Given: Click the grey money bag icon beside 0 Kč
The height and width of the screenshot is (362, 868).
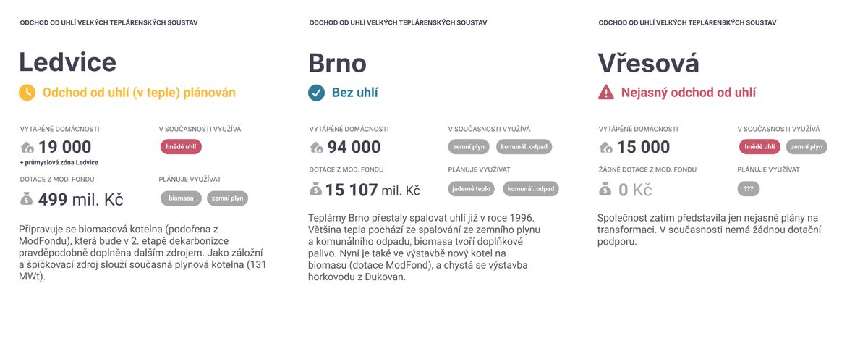Looking at the screenshot, I should [605, 190].
